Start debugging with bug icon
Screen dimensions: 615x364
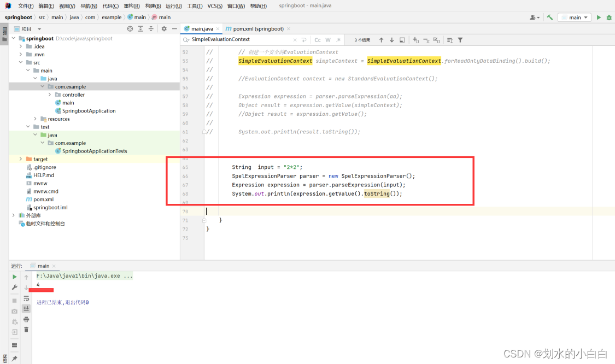pos(609,17)
